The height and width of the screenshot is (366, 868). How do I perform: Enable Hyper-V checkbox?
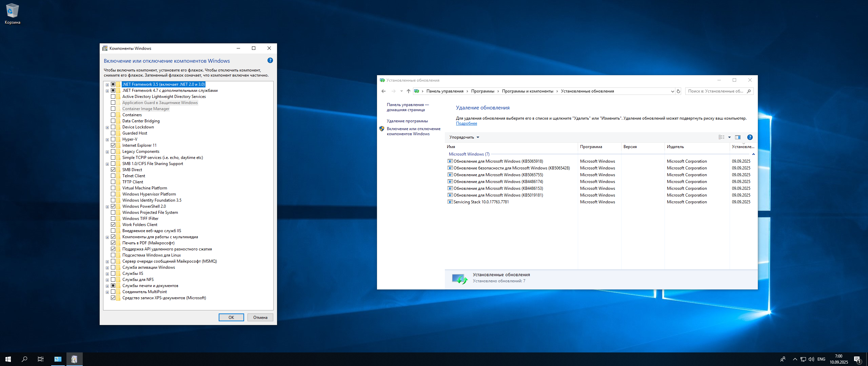point(113,139)
